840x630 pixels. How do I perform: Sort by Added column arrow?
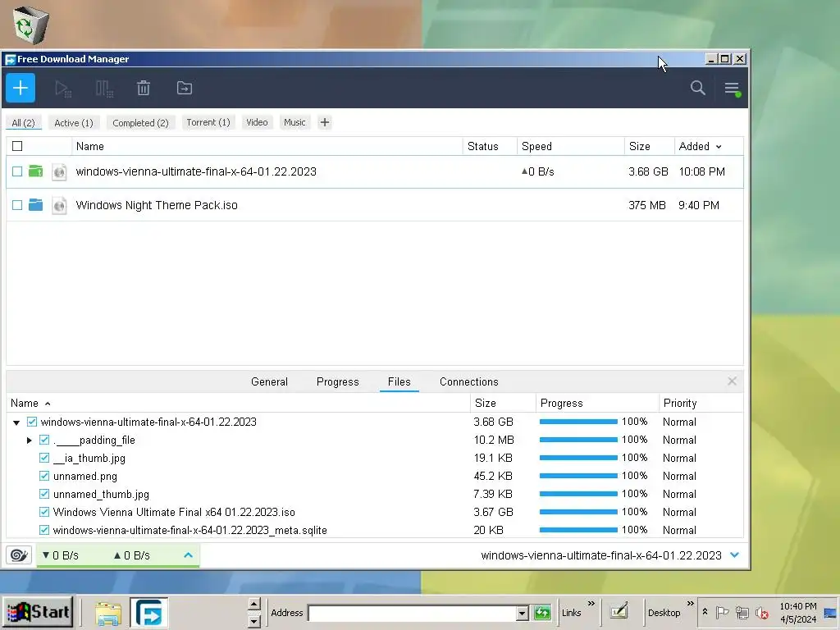pyautogui.click(x=719, y=146)
